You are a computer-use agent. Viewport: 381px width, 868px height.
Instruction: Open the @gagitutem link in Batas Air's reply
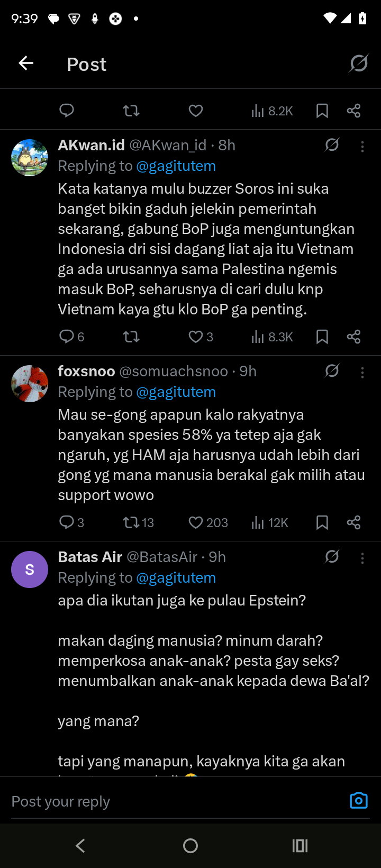[x=176, y=577]
